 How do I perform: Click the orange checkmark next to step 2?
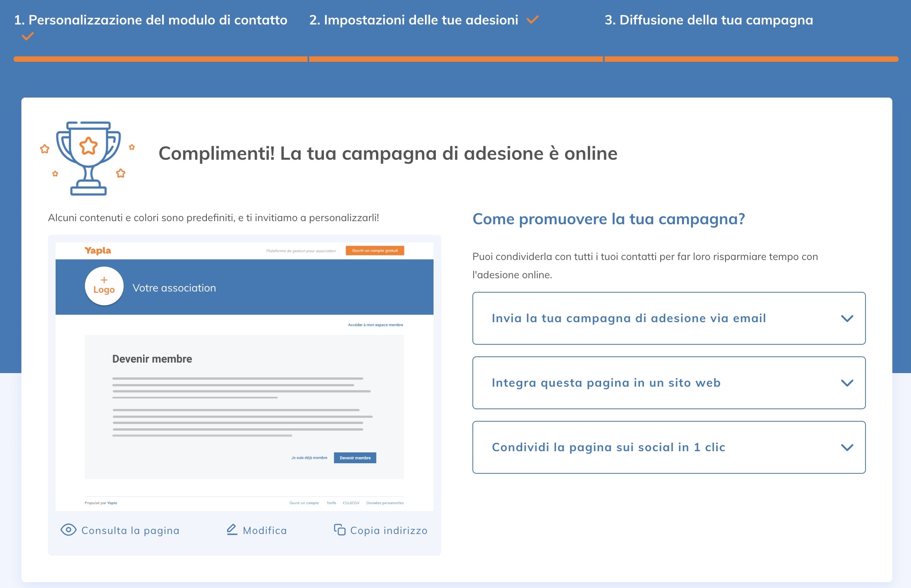pyautogui.click(x=532, y=19)
